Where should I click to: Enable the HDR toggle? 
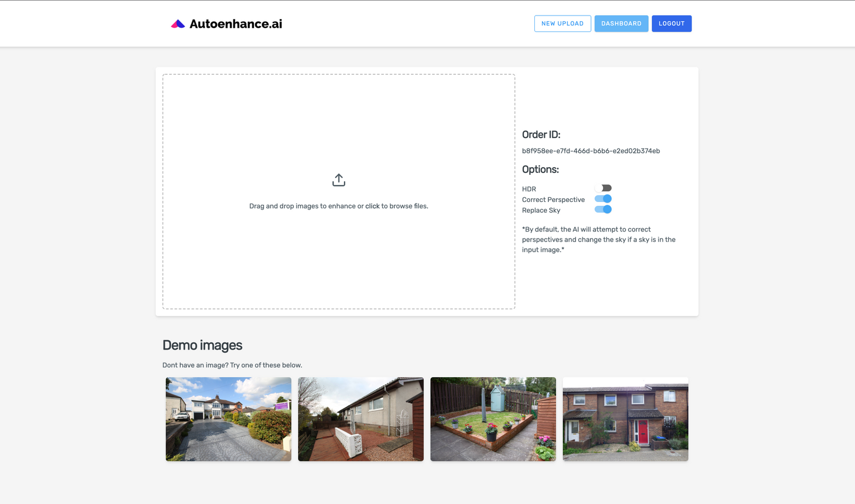pos(604,188)
